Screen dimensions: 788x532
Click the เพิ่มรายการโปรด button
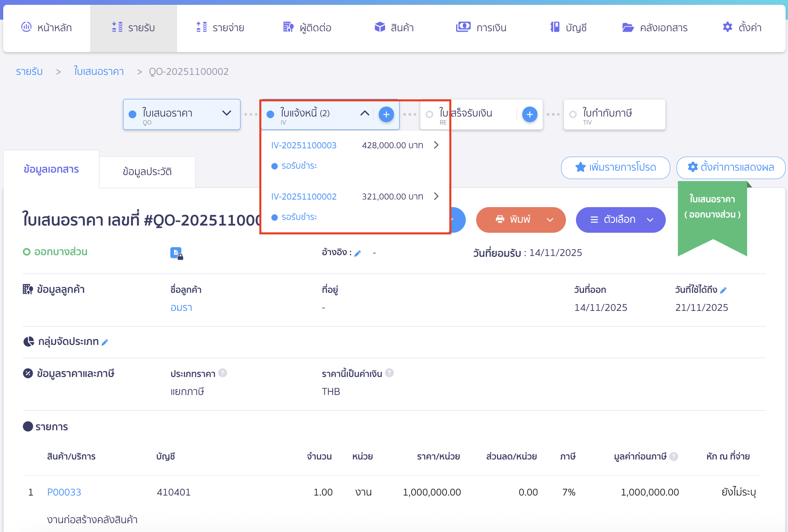(615, 167)
